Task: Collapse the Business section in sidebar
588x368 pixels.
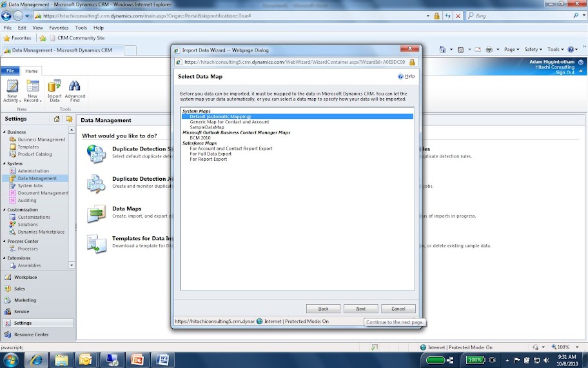Action: point(5,132)
